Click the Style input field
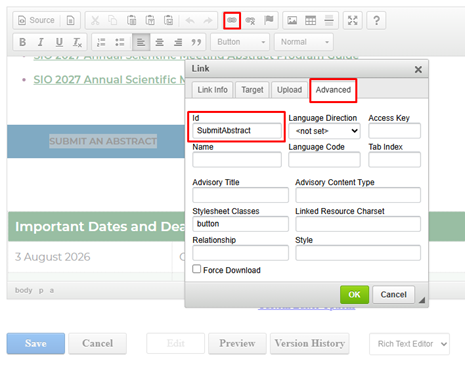The image size is (465, 365). click(358, 253)
